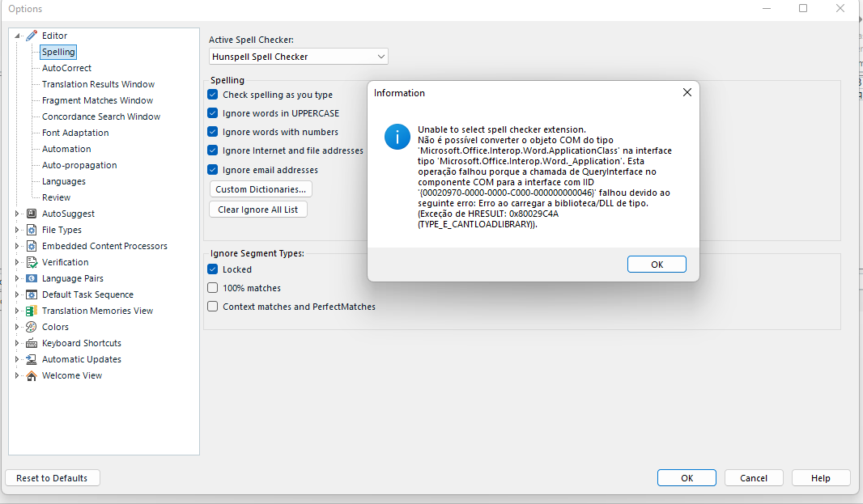Expand the Keyboard Shortcuts tree node
The image size is (863, 504).
16,343
